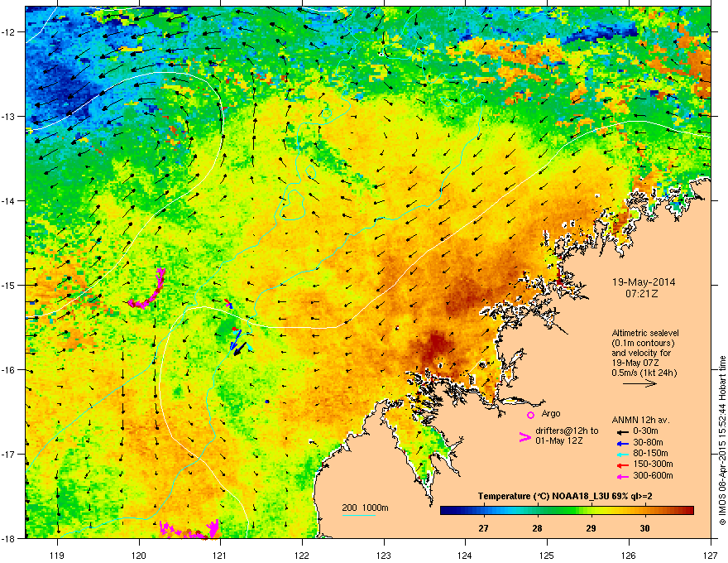The height and width of the screenshot is (563, 728).
Task: Click the longitude axis label 126
Action: (629, 556)
